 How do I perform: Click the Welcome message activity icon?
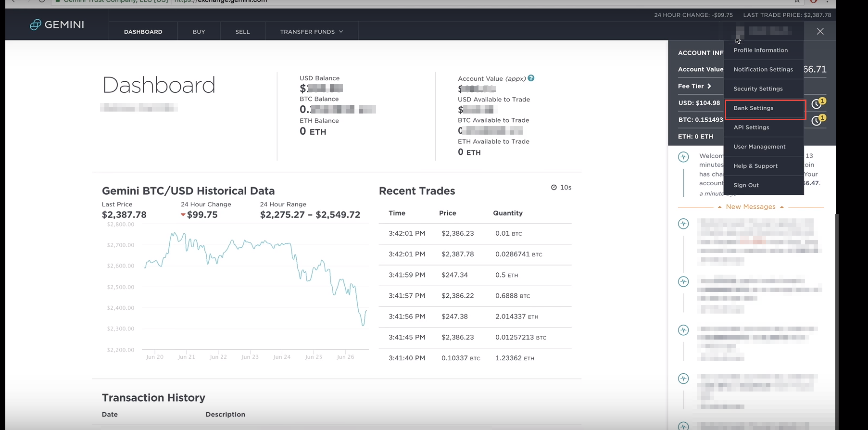point(683,157)
